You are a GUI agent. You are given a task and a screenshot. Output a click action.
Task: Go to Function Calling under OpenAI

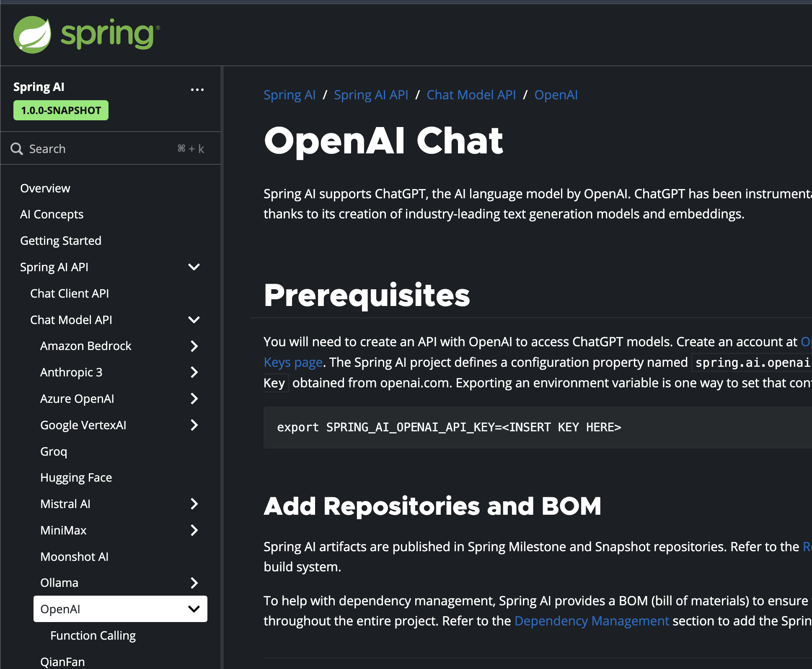tap(93, 635)
